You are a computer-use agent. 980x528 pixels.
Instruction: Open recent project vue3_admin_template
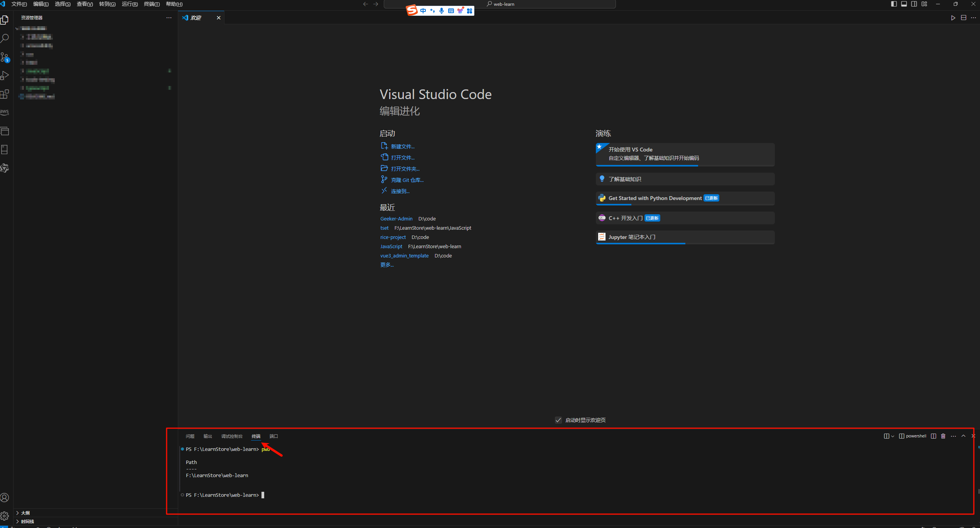pyautogui.click(x=405, y=256)
